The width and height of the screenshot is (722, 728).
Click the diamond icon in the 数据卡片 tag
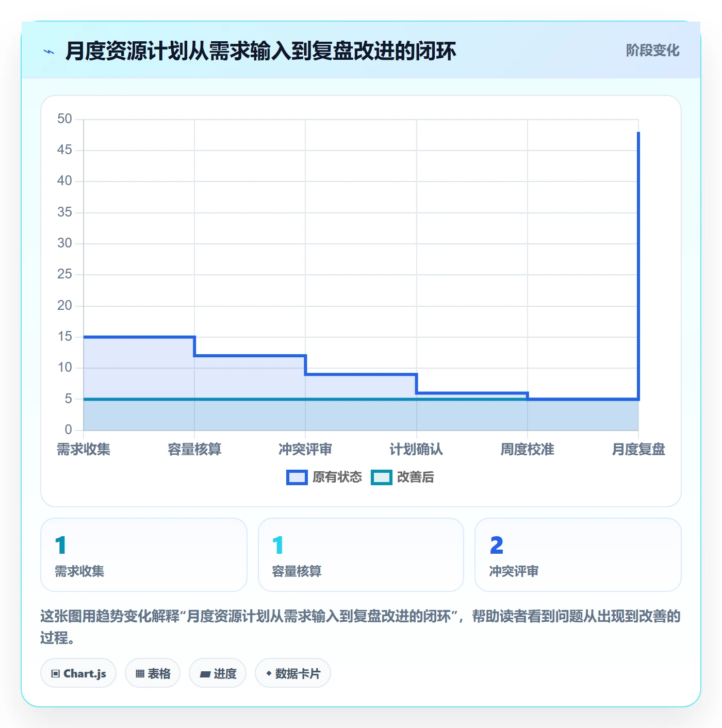coord(269,673)
